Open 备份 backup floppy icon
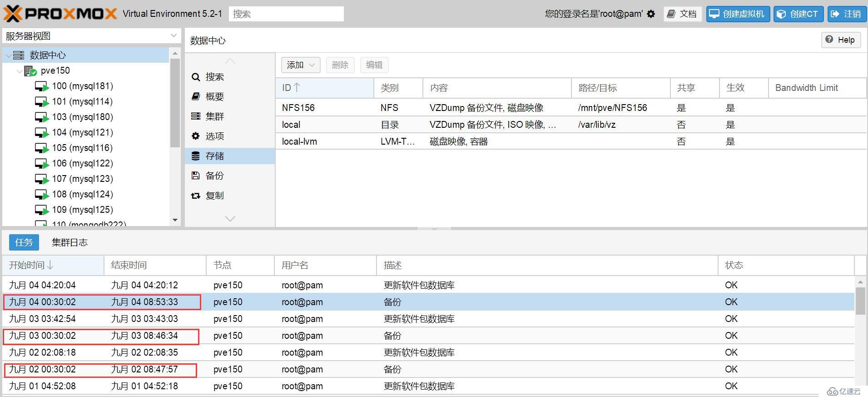Screen dimensions: 868x397 [196, 176]
